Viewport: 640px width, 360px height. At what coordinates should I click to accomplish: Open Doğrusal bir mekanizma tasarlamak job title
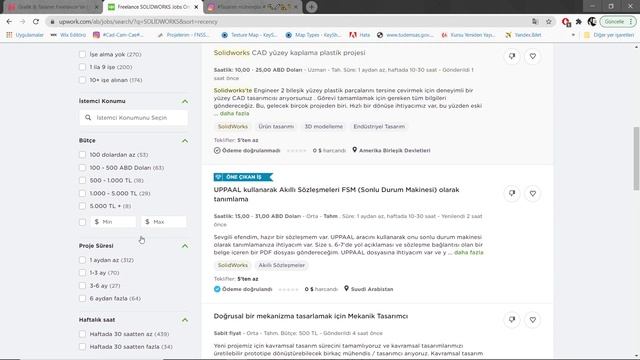(311, 316)
